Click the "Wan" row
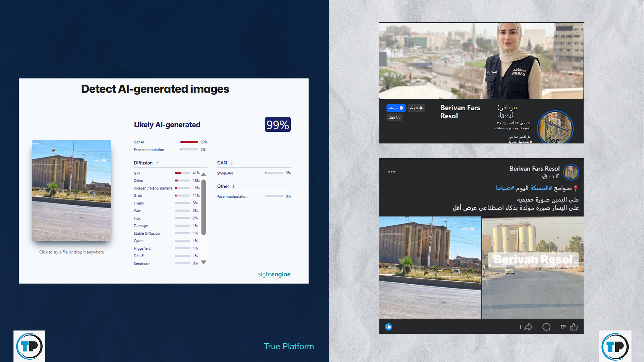 [x=166, y=211]
